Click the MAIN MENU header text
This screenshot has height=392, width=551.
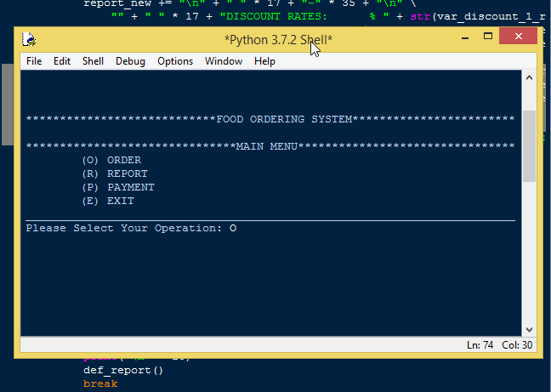[x=267, y=146]
